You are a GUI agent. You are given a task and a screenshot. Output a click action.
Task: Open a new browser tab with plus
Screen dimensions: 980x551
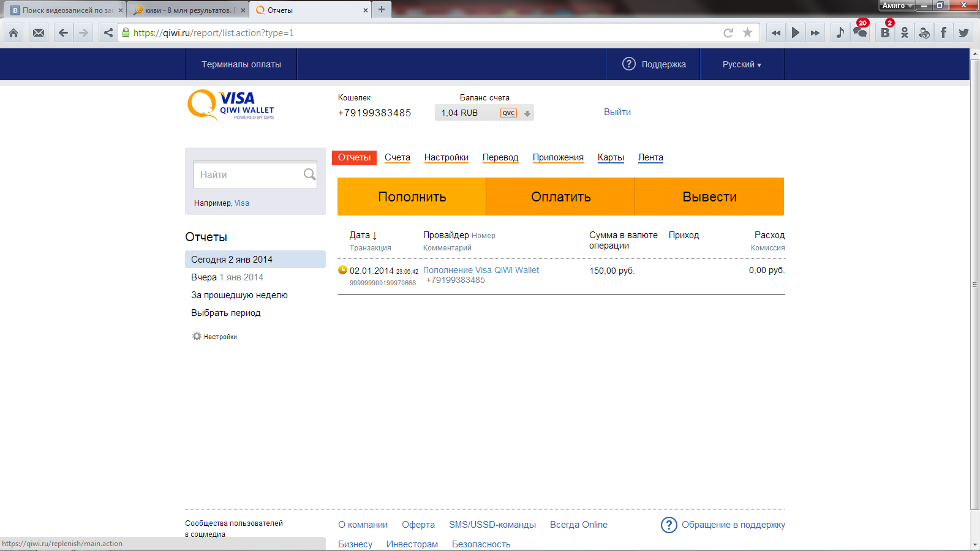[381, 10]
